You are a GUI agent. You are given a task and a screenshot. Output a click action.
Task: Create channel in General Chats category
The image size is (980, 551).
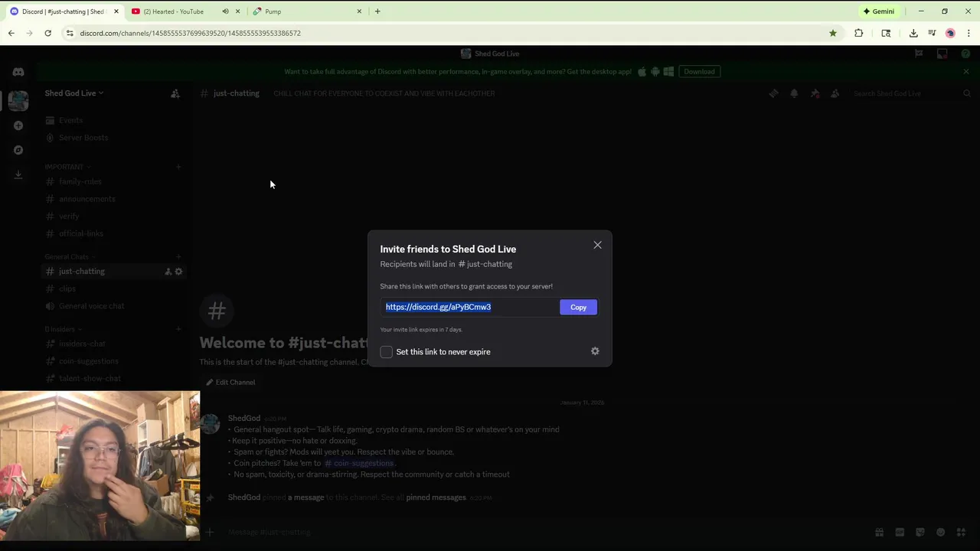pos(178,257)
